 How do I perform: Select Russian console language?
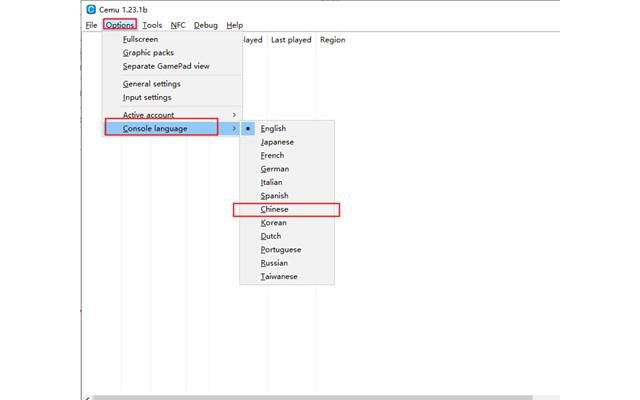pyautogui.click(x=287, y=263)
